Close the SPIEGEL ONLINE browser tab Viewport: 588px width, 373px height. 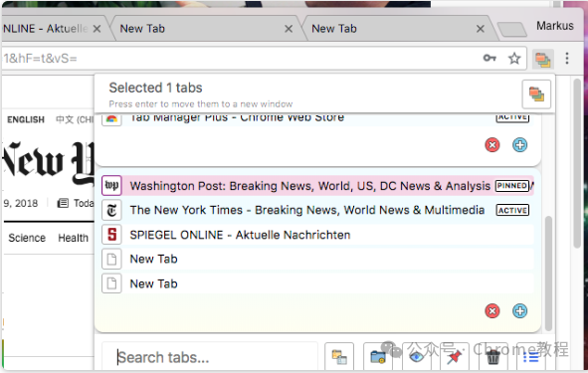[x=97, y=29]
